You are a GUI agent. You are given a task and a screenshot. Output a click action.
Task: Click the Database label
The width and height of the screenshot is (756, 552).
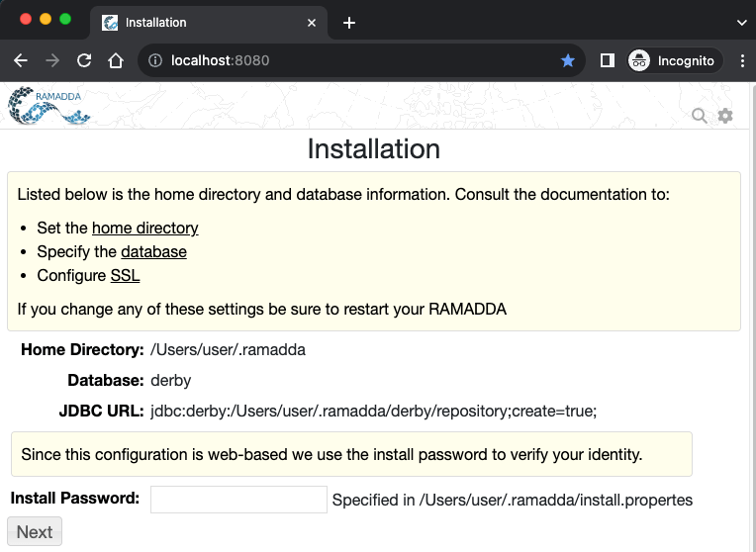106,381
